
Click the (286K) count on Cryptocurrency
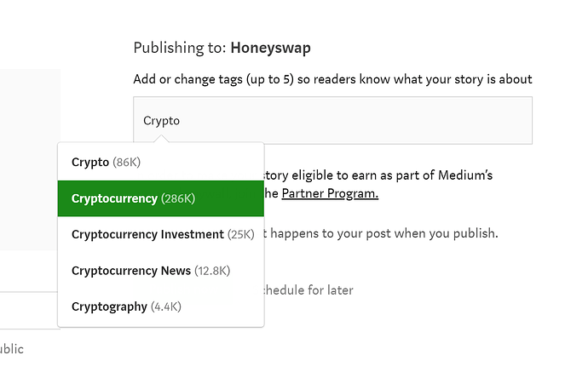tap(179, 198)
